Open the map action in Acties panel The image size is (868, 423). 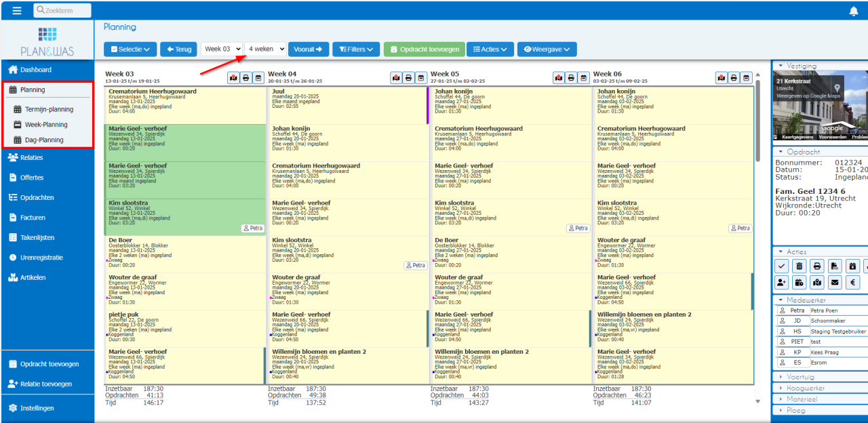[817, 283]
